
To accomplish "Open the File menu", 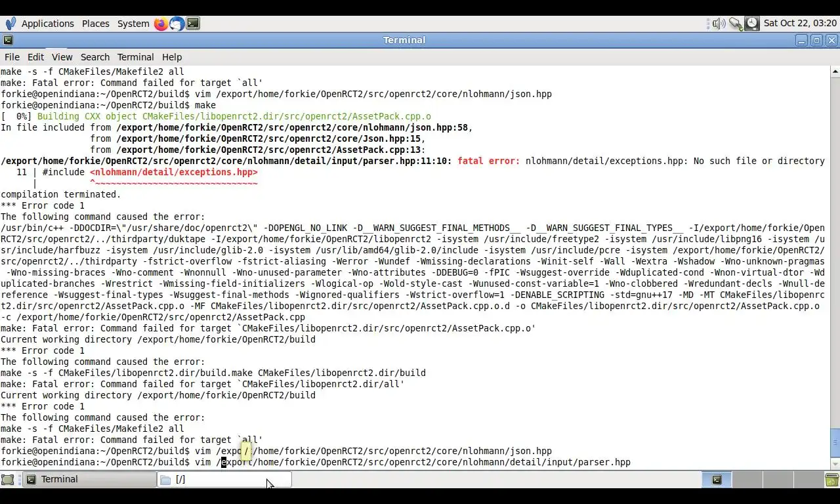I will [12, 57].
